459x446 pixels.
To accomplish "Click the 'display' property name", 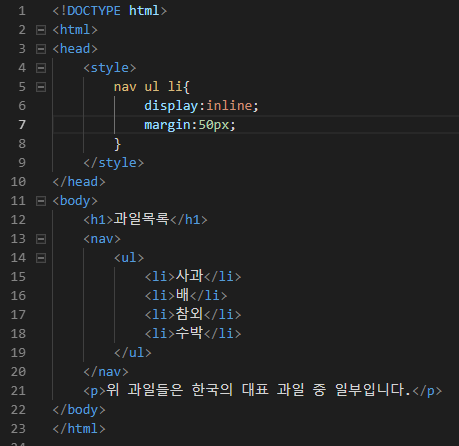I will [x=171, y=106].
